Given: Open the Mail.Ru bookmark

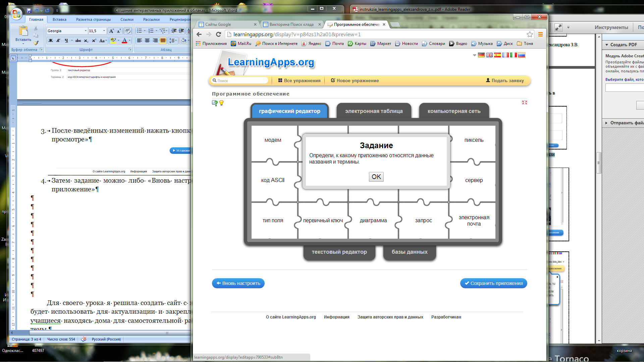Looking at the screenshot, I should 241,44.
